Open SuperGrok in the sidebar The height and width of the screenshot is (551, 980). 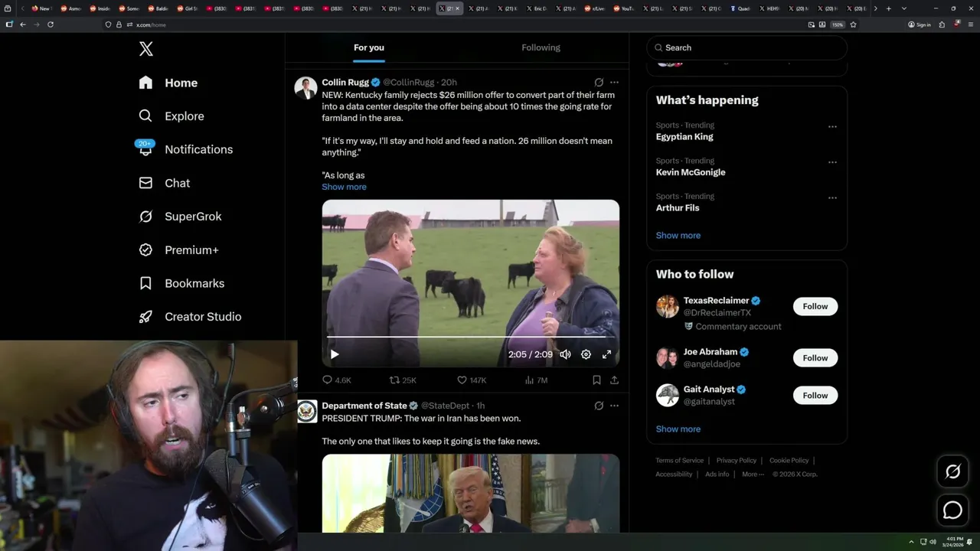click(180, 217)
